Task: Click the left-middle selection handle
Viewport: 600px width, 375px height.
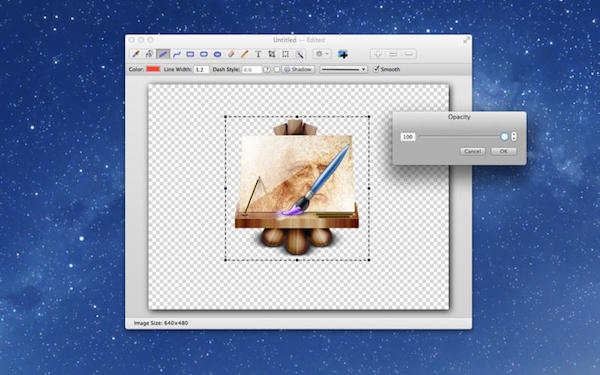Action: (225, 188)
